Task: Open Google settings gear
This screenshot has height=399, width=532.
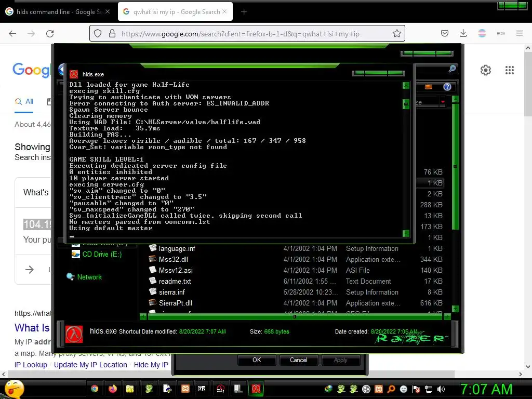Action: (x=486, y=70)
